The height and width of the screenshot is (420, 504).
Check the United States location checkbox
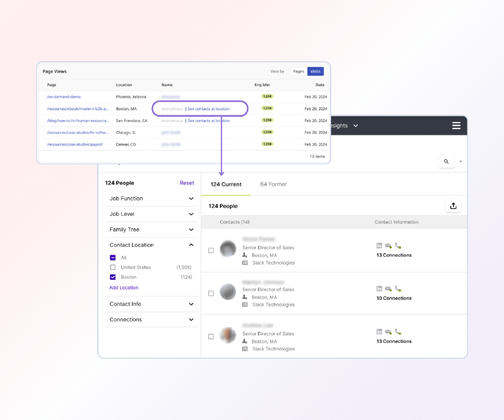[x=113, y=267]
